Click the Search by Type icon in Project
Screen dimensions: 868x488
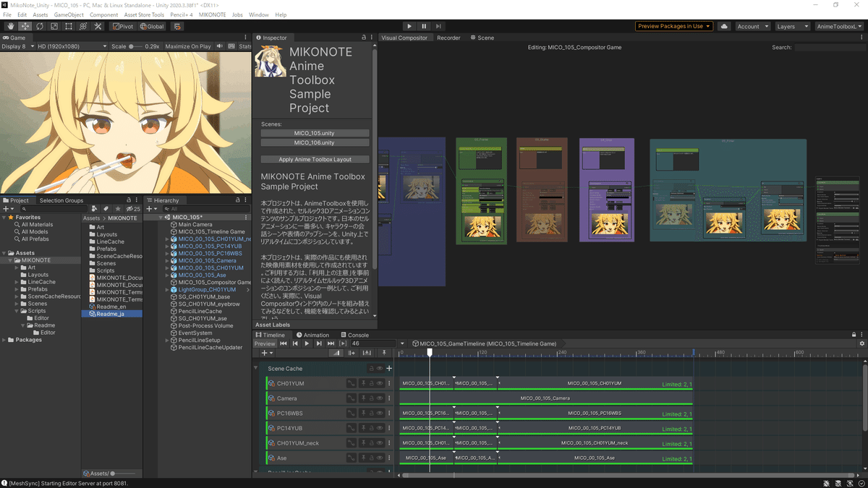click(x=95, y=209)
